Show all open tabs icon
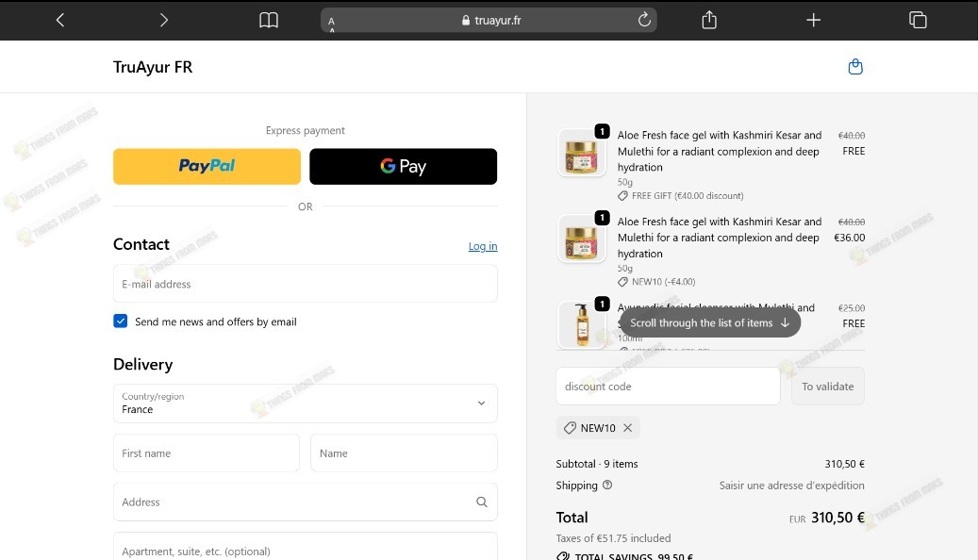The image size is (978, 560). click(918, 20)
